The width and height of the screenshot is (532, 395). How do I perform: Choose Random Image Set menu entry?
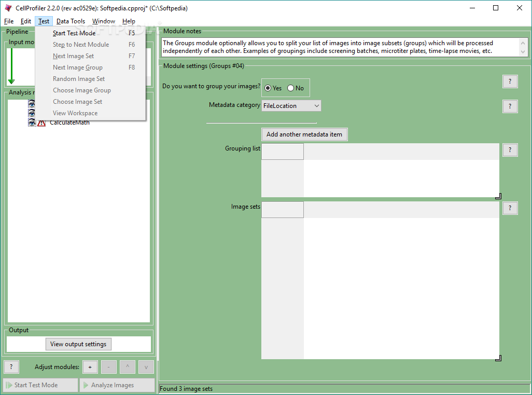(91, 79)
